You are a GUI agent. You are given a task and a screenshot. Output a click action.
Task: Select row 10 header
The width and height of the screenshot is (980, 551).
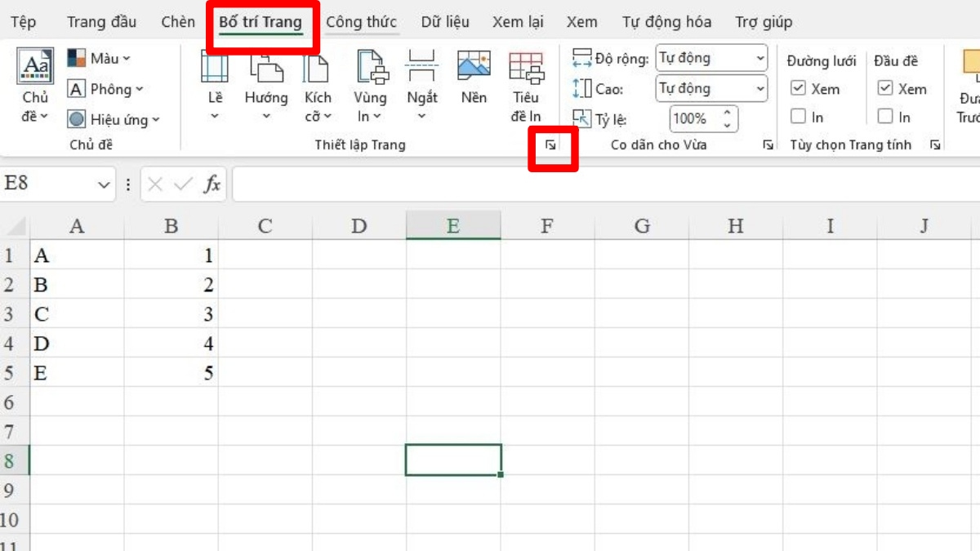pyautogui.click(x=15, y=519)
